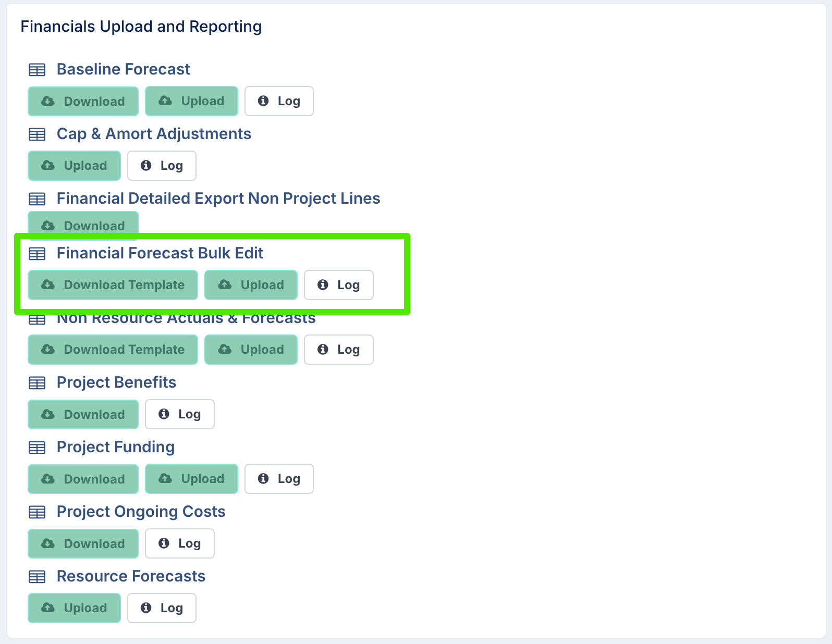Upload a Financial Forecast Bulk Edit file
Image resolution: width=832 pixels, height=644 pixels.
(251, 285)
